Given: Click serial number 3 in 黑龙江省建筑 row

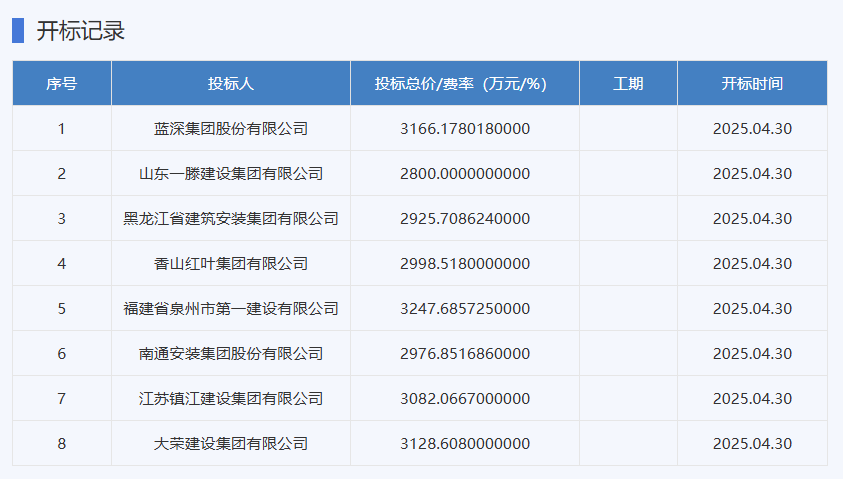Looking at the screenshot, I should pos(62,218).
